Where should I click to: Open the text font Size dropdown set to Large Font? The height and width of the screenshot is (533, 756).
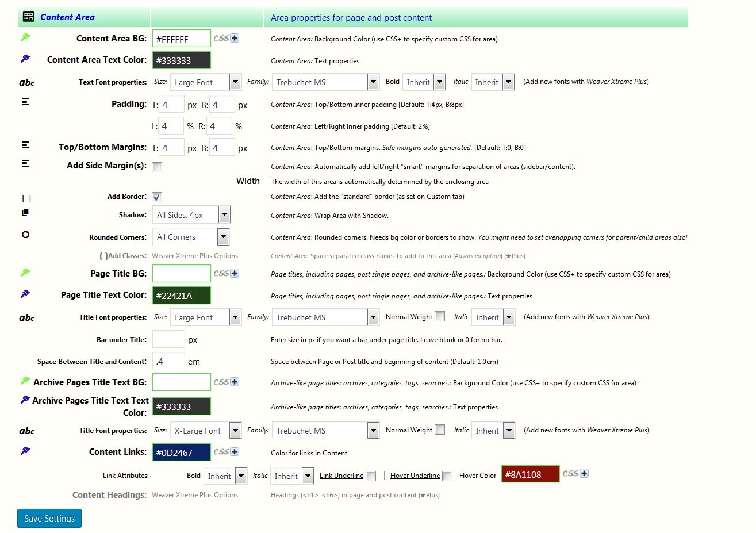206,82
